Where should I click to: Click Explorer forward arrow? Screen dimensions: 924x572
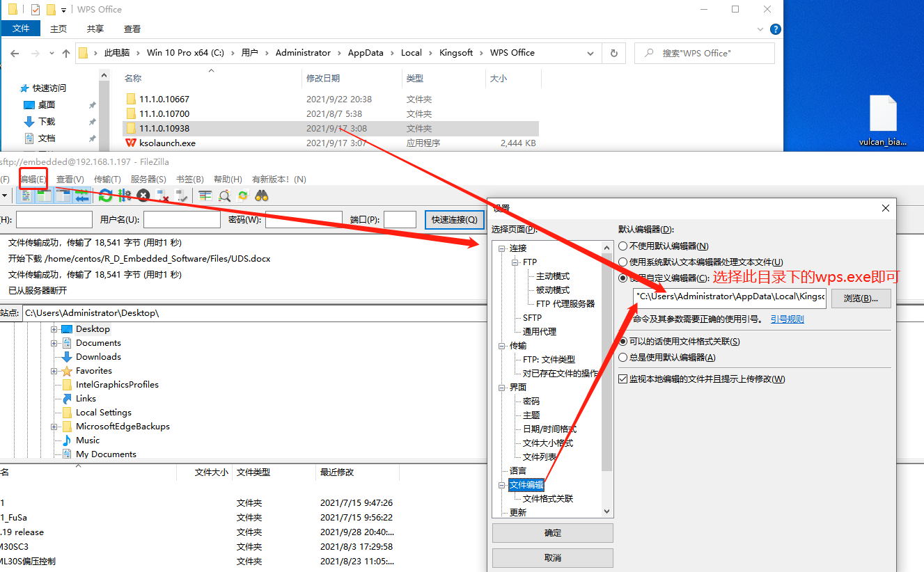click(x=35, y=54)
